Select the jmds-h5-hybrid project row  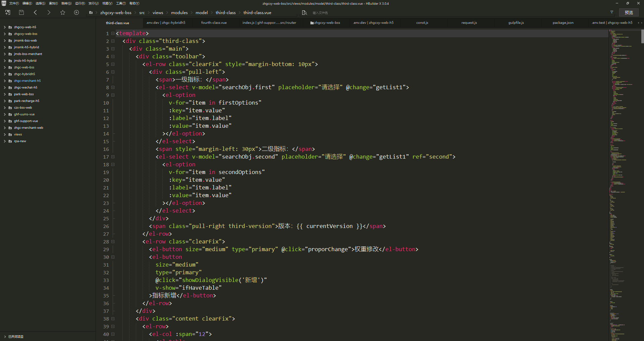48,61
